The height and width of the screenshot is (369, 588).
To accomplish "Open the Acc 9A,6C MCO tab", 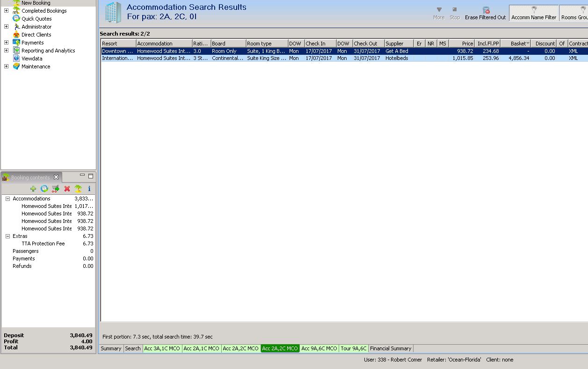I will (319, 348).
